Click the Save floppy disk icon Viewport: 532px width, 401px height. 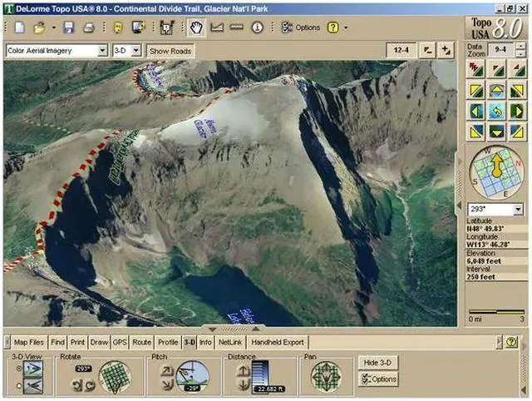68,27
